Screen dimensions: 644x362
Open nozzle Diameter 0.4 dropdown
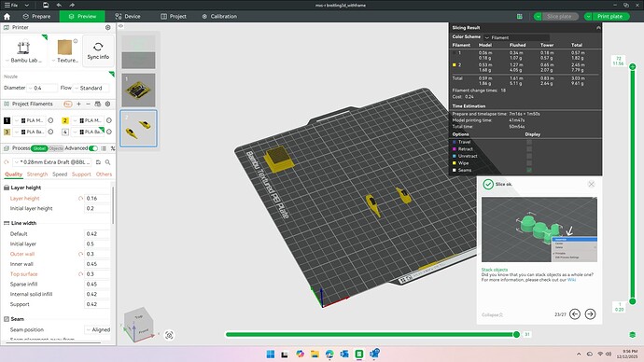[42, 88]
